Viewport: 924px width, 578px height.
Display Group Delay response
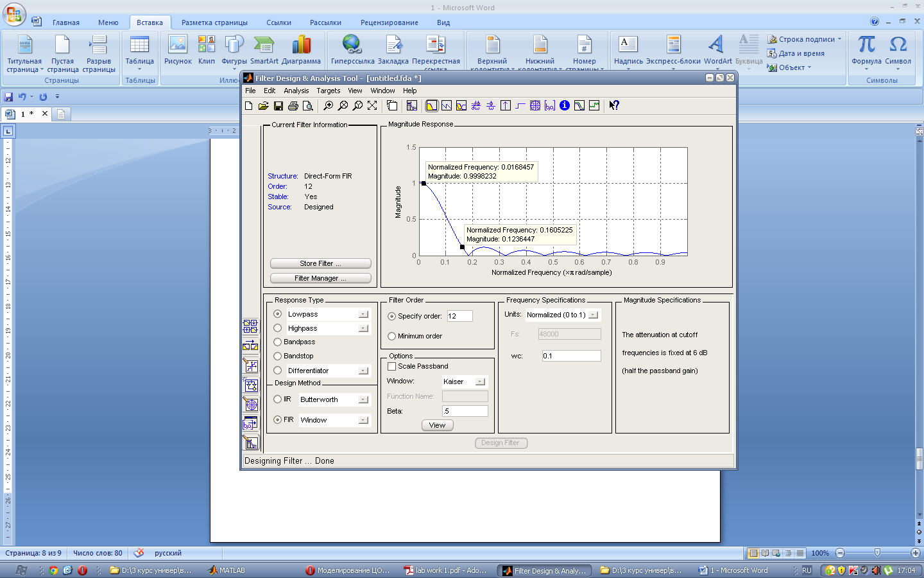[x=475, y=106]
